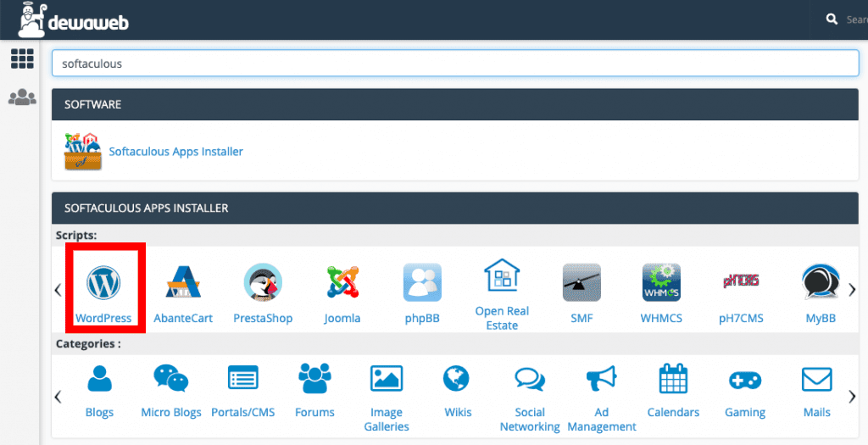The image size is (868, 445).
Task: Focus the softaculous search field
Action: [455, 63]
